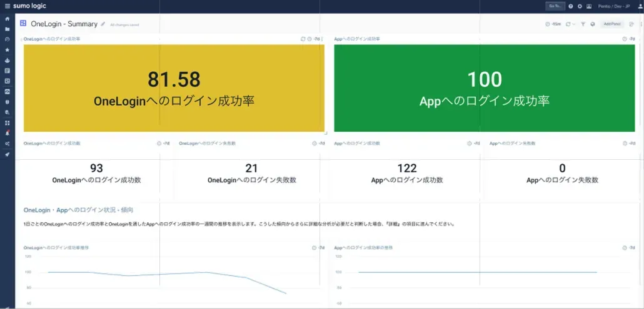Screen dimensions: 644x309
Task: Click the user profile icon at top right
Action: pos(638,6)
